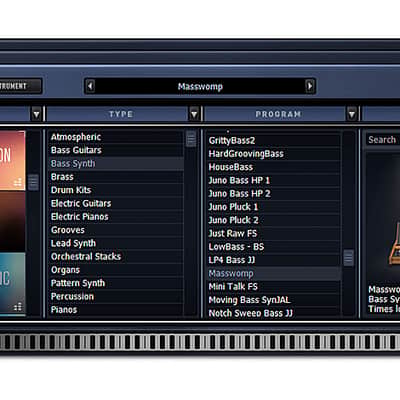Load the HardGroovingBass program
The image size is (400, 400).
point(274,154)
